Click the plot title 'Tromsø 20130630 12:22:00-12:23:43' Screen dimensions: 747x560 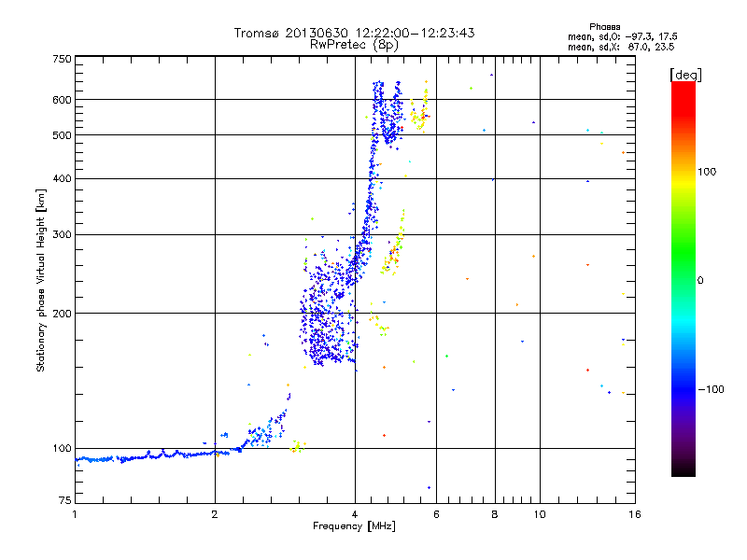click(354, 33)
